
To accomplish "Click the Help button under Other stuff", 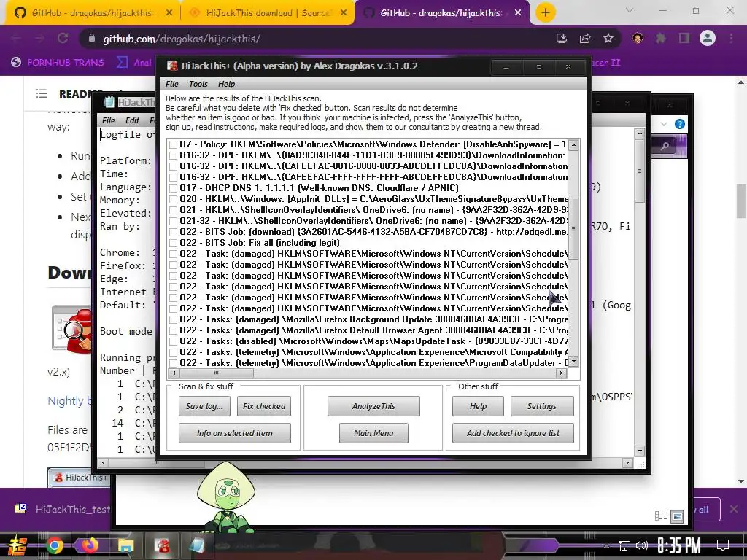I will pos(478,406).
